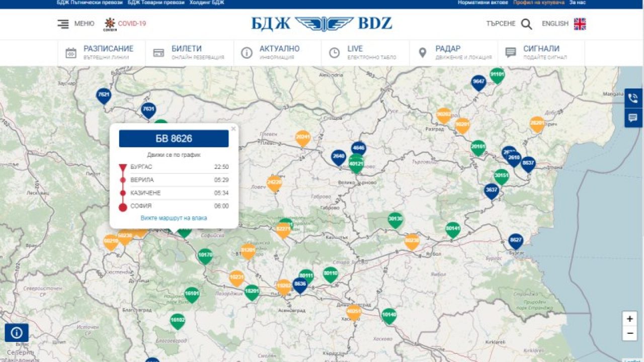Click the blue info button at bottom left

pos(17,333)
